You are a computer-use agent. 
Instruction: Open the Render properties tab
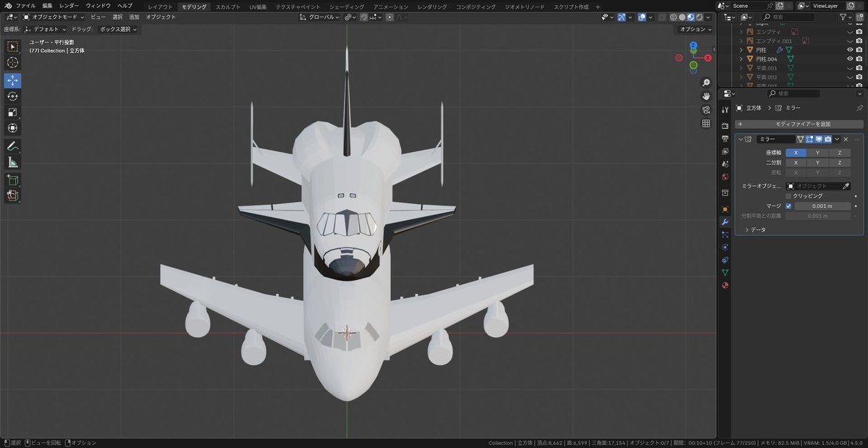(725, 125)
